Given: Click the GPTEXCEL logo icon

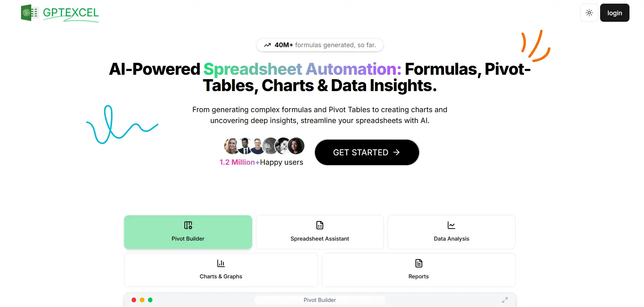Looking at the screenshot, I should point(29,12).
